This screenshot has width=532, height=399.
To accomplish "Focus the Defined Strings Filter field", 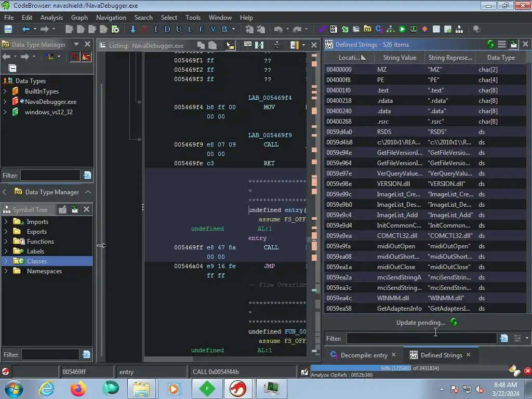I will (x=421, y=338).
